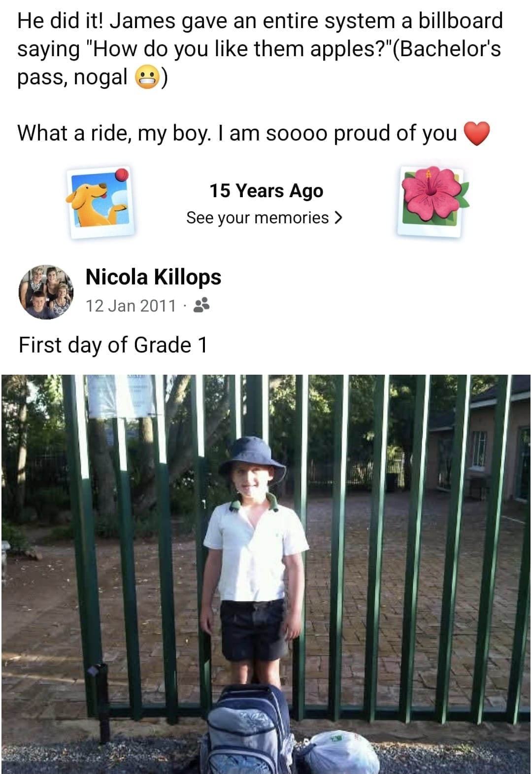Viewport: 532px width, 774px height.
Task: Open the dog memories illustration icon
Action: (100, 202)
